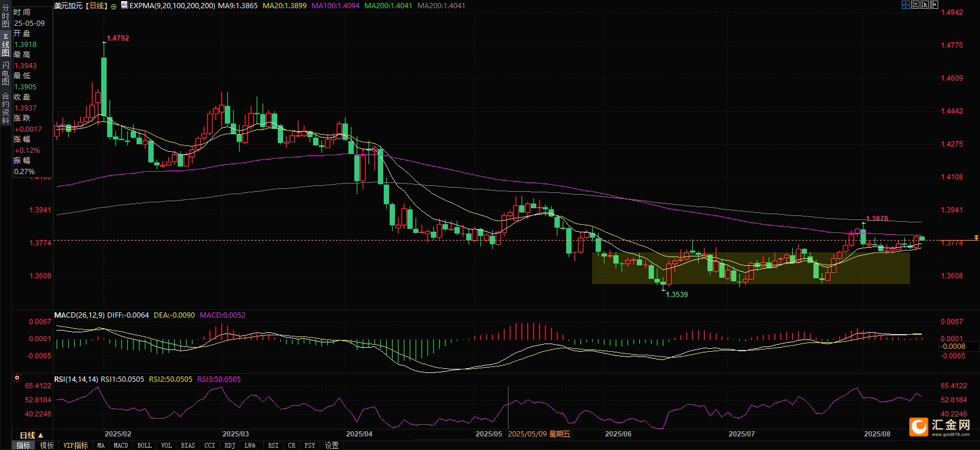Click the RSI2:50.0505 value
The height and width of the screenshot is (450, 980).
pos(171,379)
